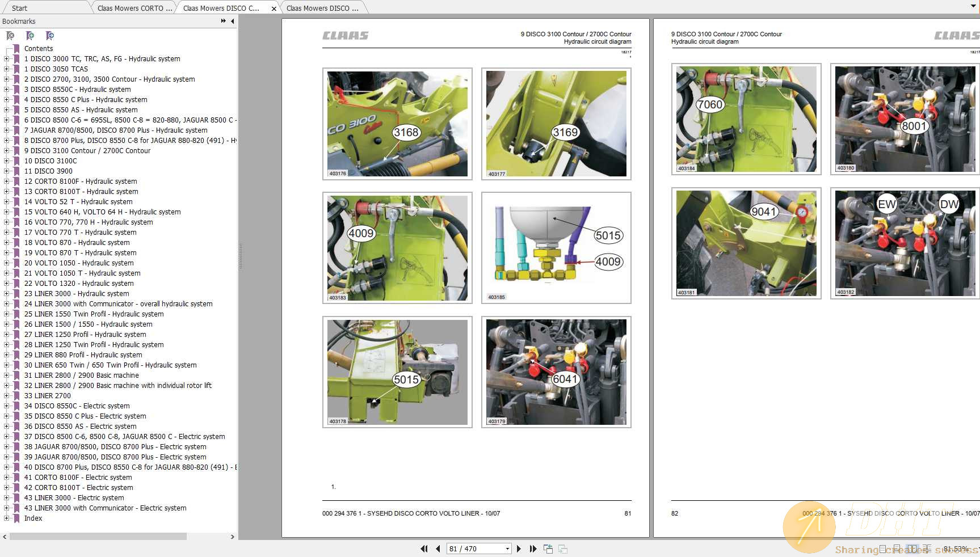Click bookmark icon of 3 DISCO 8550C
Viewport: 980px width, 557px height.
coord(16,90)
